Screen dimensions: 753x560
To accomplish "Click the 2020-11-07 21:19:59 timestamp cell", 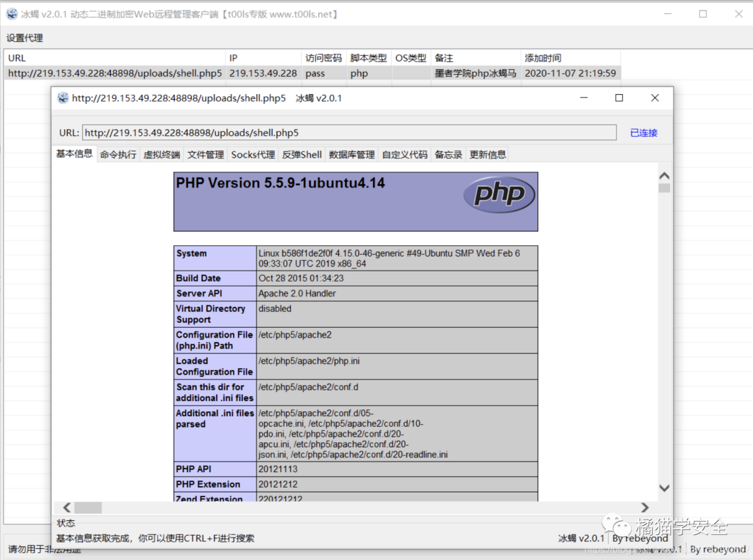I will pyautogui.click(x=570, y=73).
